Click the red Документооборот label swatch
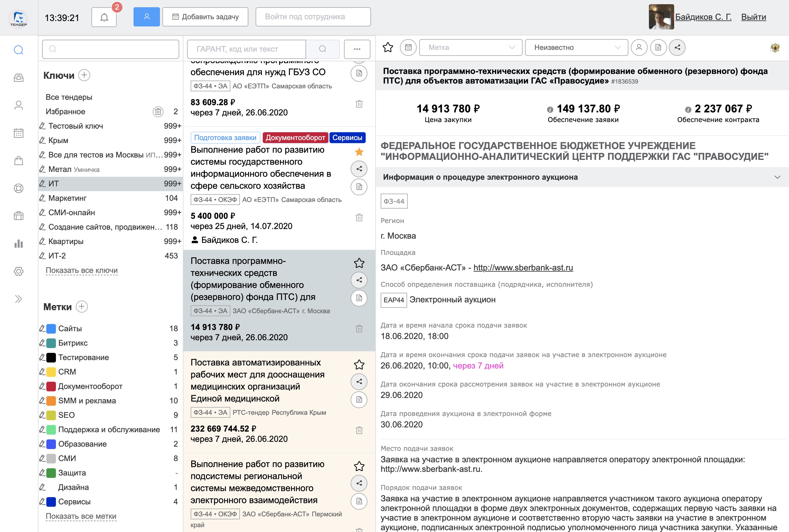The height and width of the screenshot is (532, 789). coord(51,387)
